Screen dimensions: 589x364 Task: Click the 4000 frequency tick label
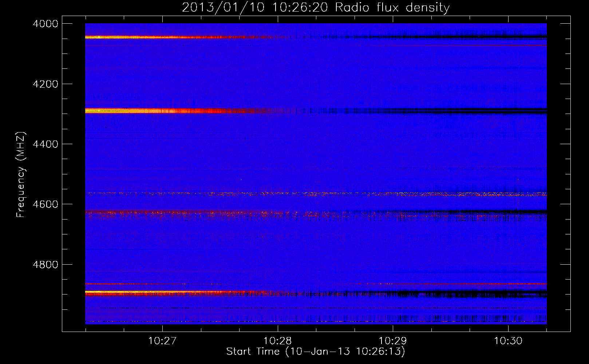click(46, 24)
